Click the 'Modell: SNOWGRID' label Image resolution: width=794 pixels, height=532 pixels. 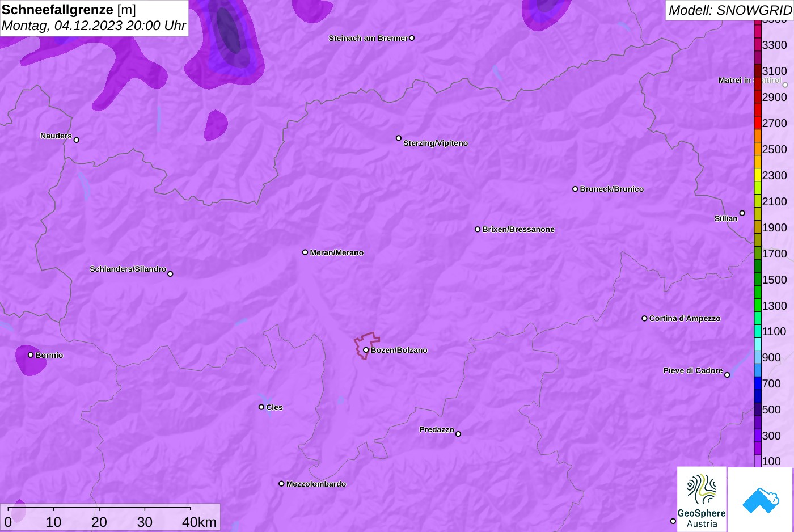point(730,10)
